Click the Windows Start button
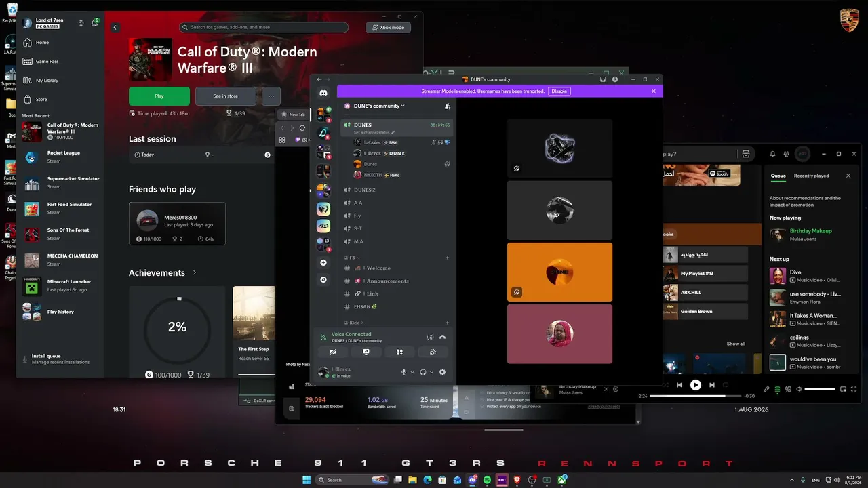Screen dimensions: 868x488 [307, 480]
